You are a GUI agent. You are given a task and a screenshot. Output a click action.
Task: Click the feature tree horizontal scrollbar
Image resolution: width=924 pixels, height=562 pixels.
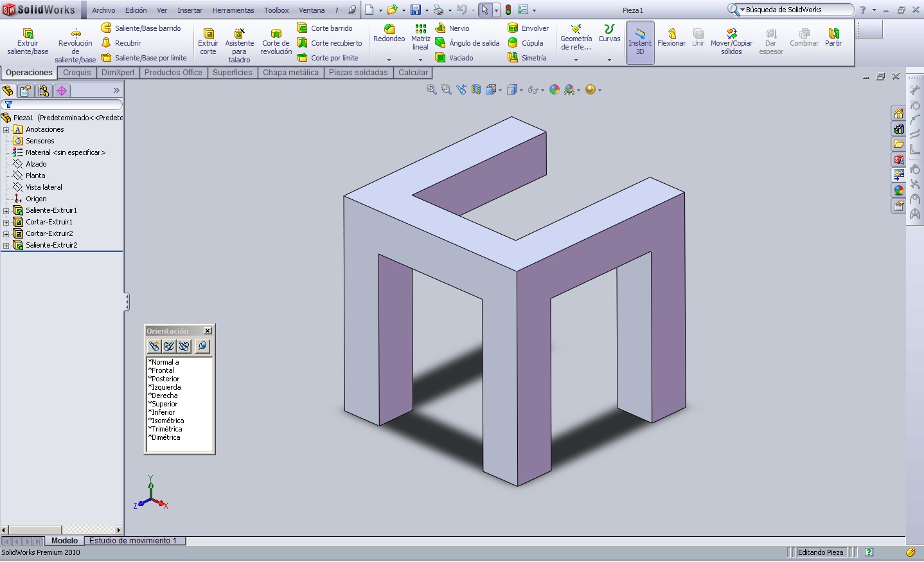[62, 530]
